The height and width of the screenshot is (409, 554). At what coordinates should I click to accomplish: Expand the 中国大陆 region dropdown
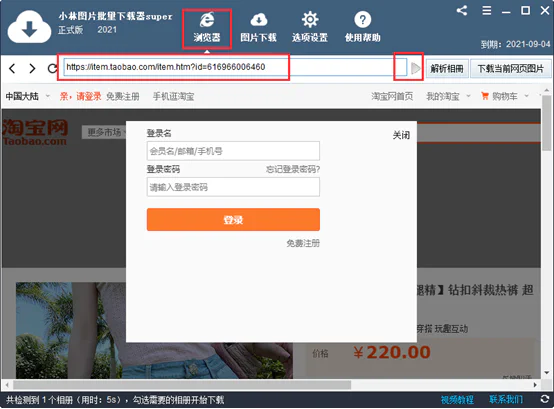48,96
